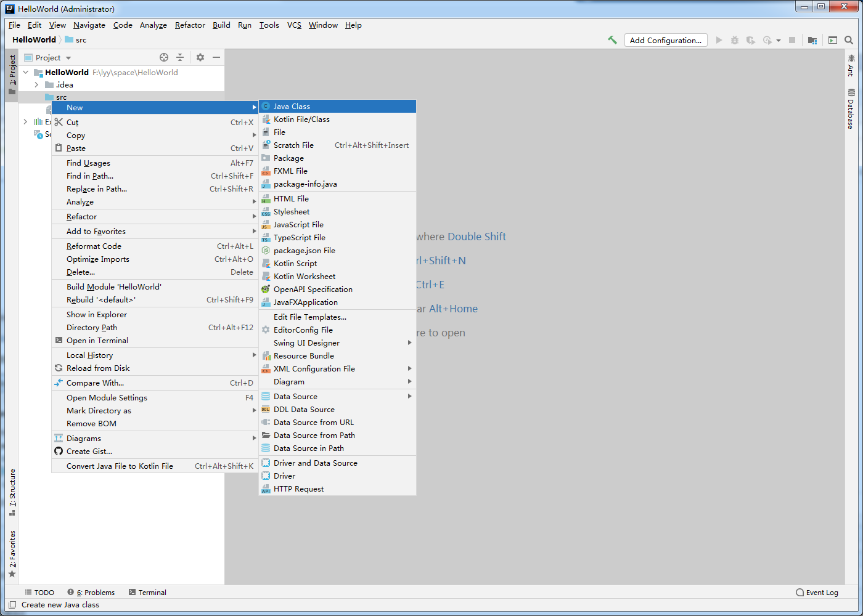Click the Add Configuration button
Viewport: 863px width, 616px height.
click(666, 40)
